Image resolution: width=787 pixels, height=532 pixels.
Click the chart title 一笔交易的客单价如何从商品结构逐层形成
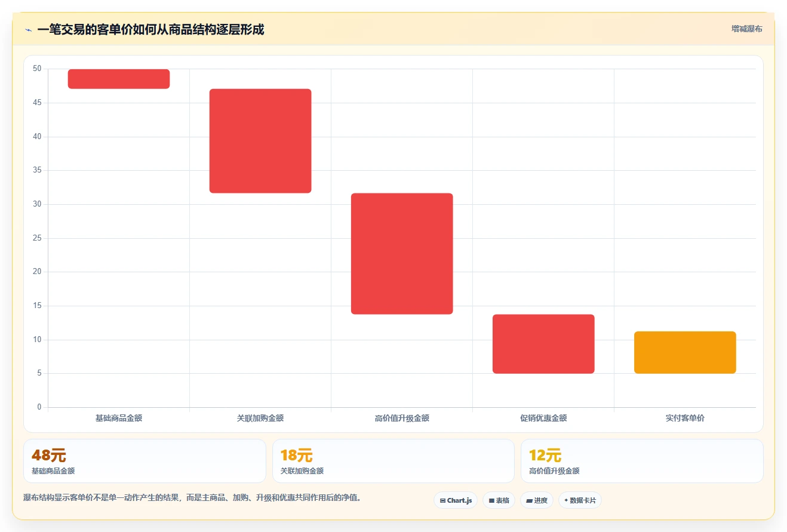coord(150,29)
